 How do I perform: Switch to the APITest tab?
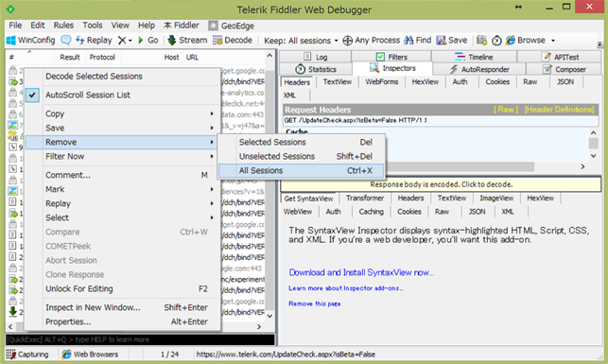click(x=560, y=57)
